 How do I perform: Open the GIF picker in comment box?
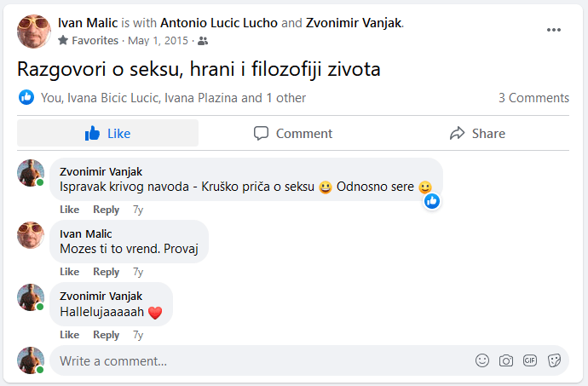(530, 360)
